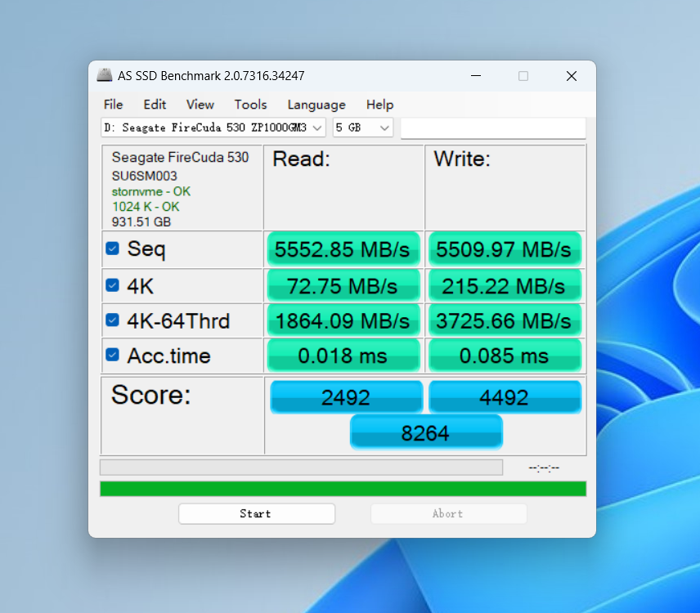This screenshot has height=613, width=700.
Task: Click the empty text field beside size dropdown
Action: [493, 128]
